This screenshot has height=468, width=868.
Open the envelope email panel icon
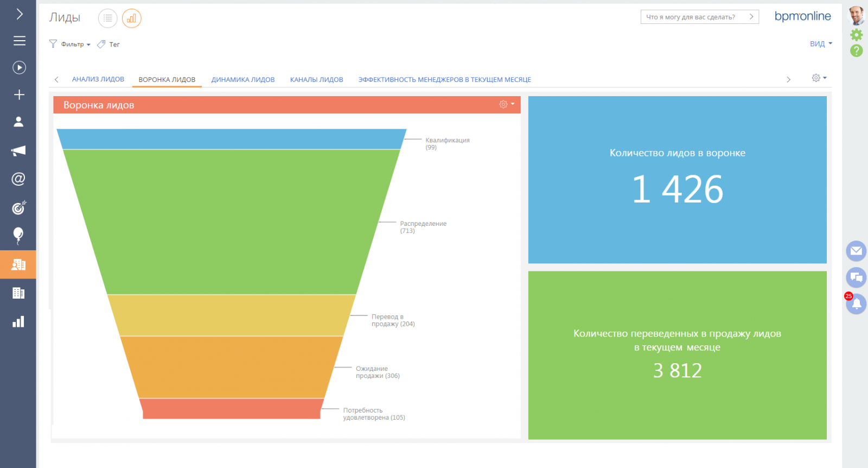click(x=856, y=251)
